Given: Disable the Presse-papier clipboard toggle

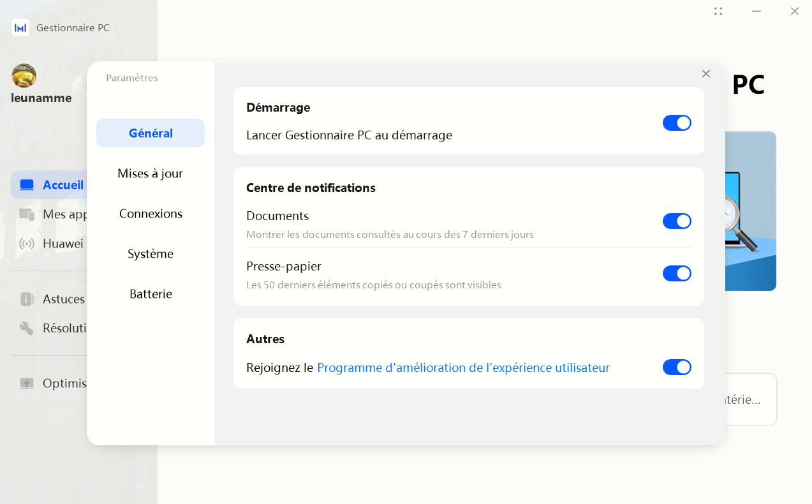Looking at the screenshot, I should [x=677, y=273].
